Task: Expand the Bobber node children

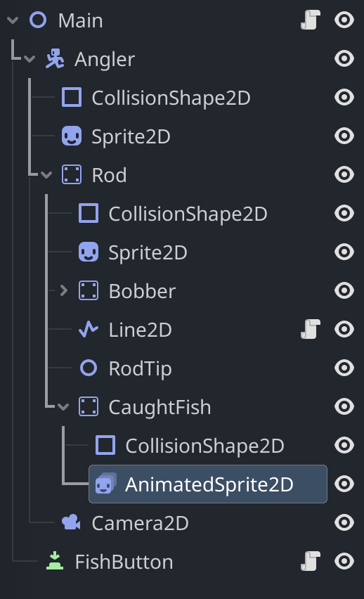Action: [64, 291]
